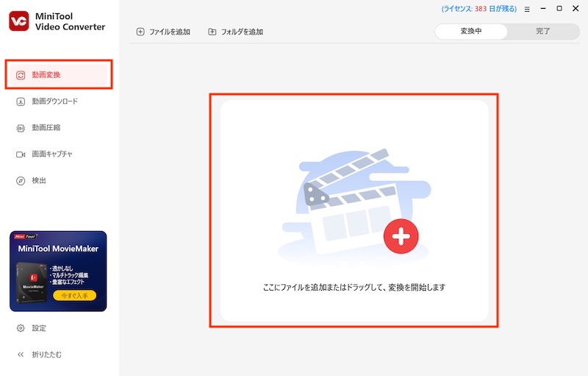Open 設定 with the gear icon
The height and width of the screenshot is (376, 588).
(39, 328)
